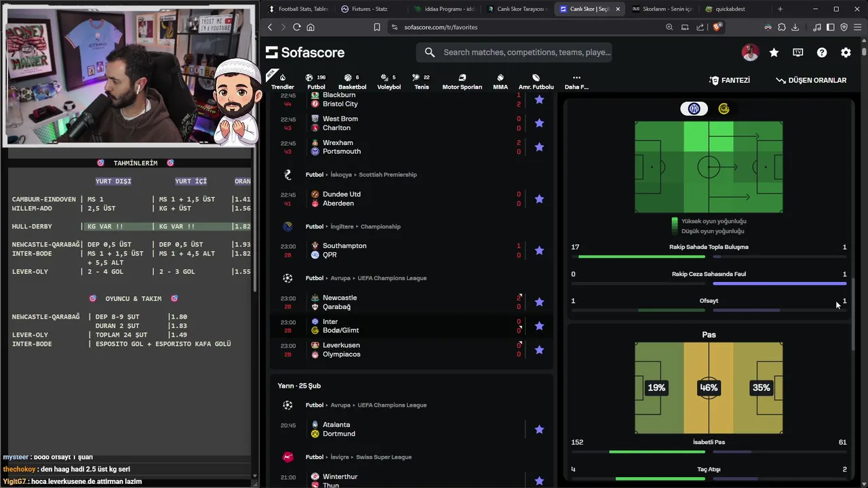Unfavorite the Blackburn vs Bristol City match

click(x=539, y=100)
